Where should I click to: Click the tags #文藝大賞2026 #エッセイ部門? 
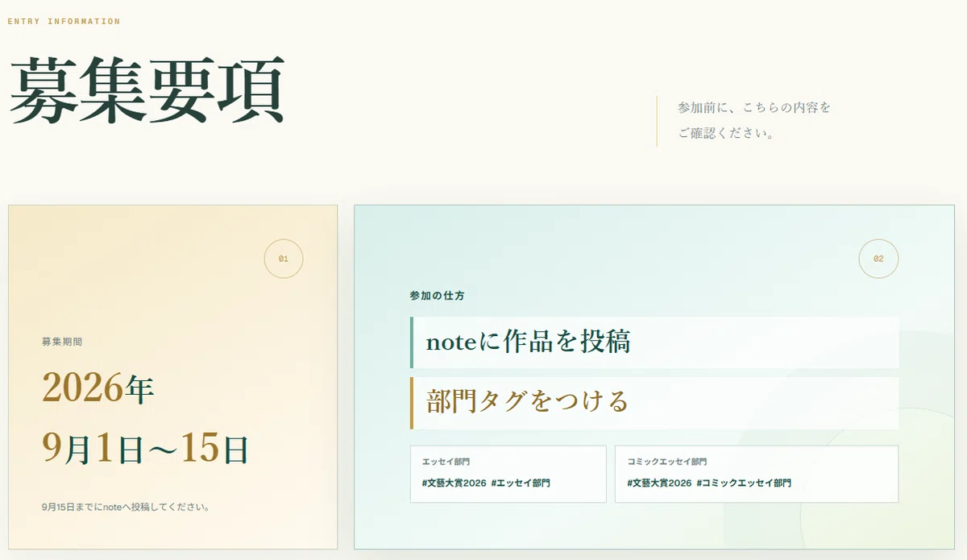pos(486,483)
